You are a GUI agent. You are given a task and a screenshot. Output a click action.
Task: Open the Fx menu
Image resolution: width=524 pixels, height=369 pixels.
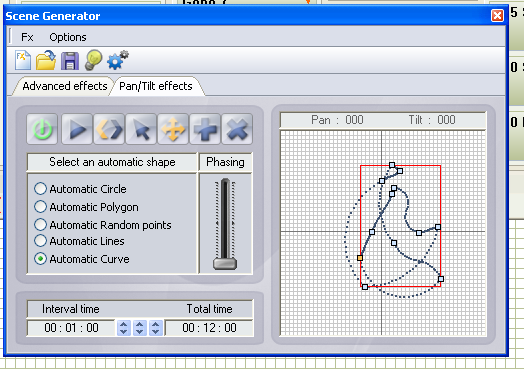[27, 37]
